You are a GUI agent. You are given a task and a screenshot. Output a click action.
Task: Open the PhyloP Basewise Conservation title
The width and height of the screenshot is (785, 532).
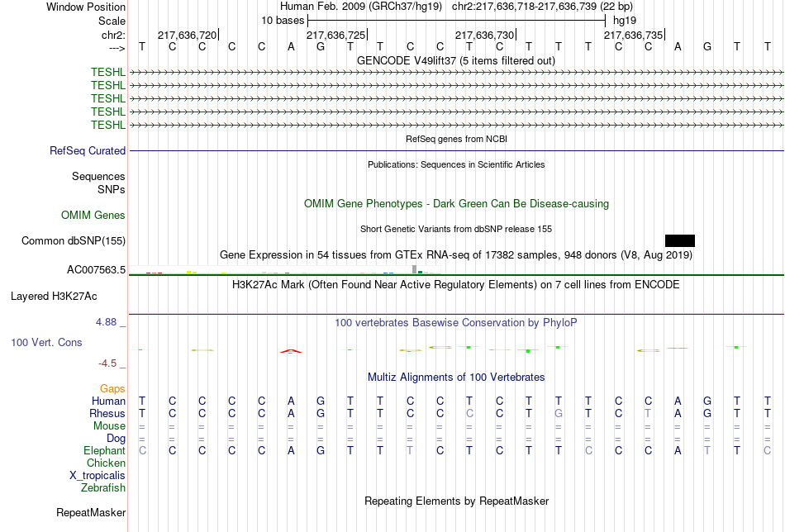[x=456, y=323]
